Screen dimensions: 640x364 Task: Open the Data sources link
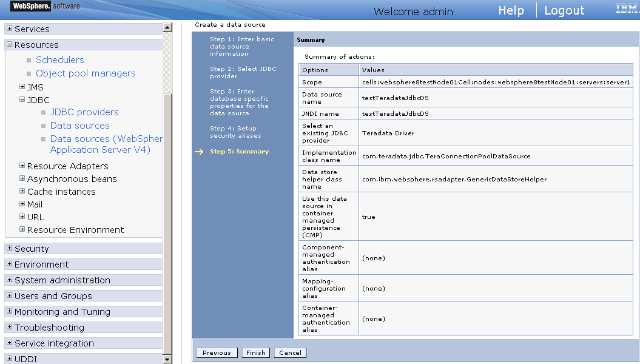(79, 125)
